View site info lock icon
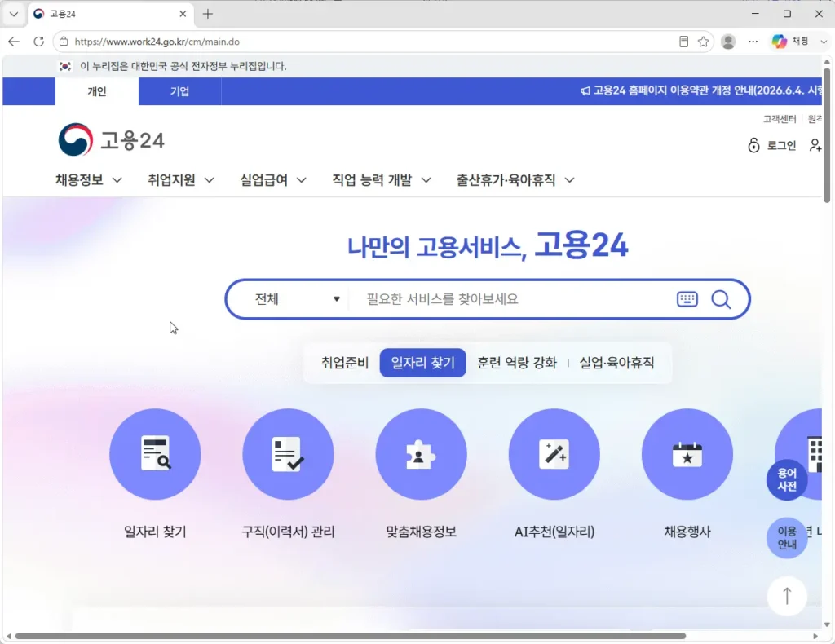 coord(64,42)
